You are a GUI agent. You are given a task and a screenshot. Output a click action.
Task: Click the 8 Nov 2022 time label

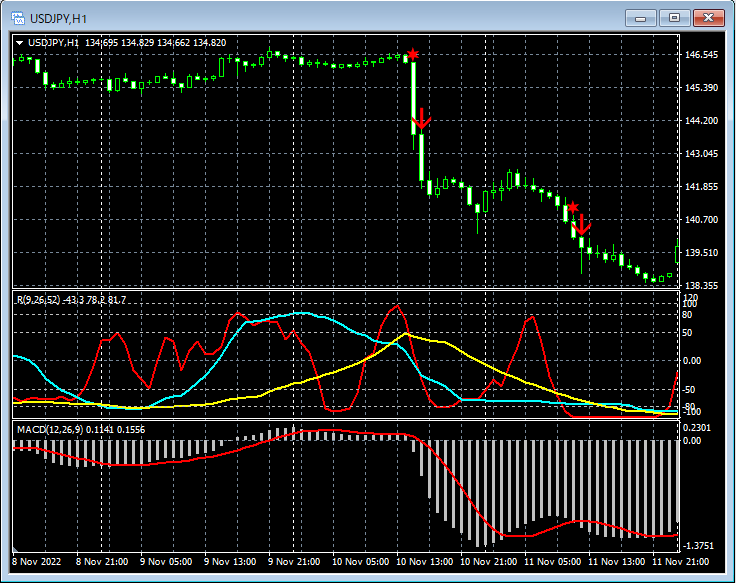pyautogui.click(x=36, y=562)
